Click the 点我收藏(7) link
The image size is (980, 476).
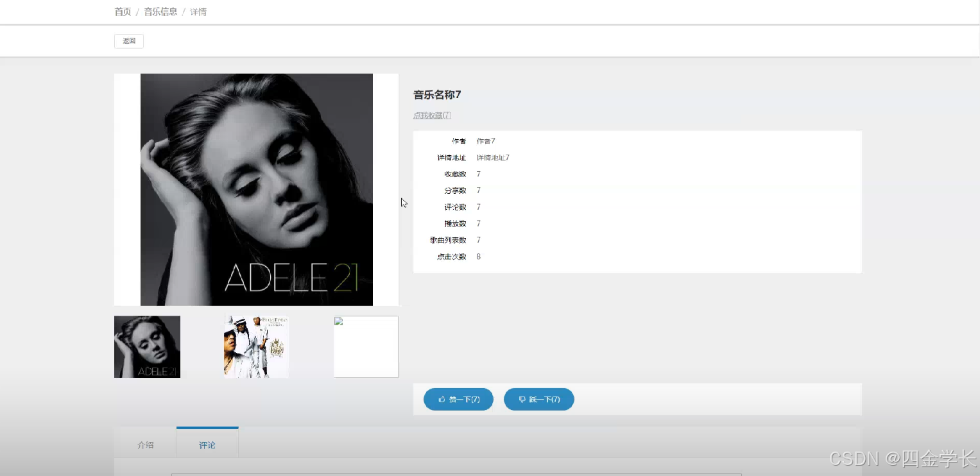(x=432, y=115)
